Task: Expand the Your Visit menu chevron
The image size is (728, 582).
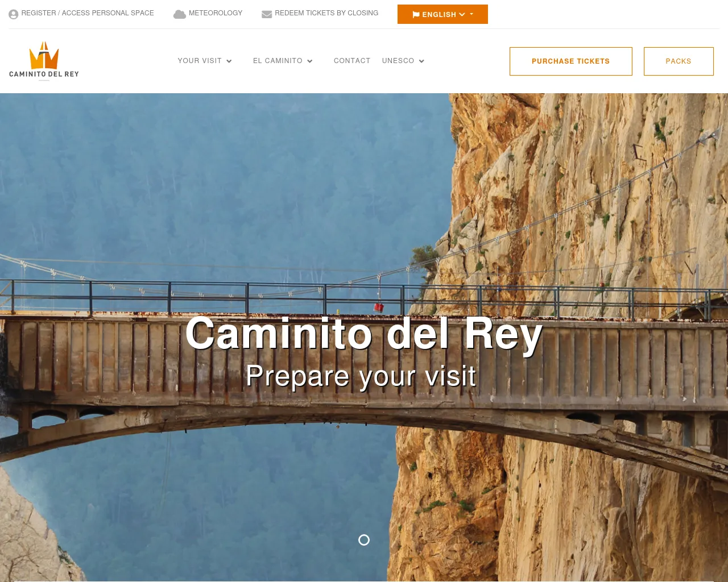Action: [229, 61]
